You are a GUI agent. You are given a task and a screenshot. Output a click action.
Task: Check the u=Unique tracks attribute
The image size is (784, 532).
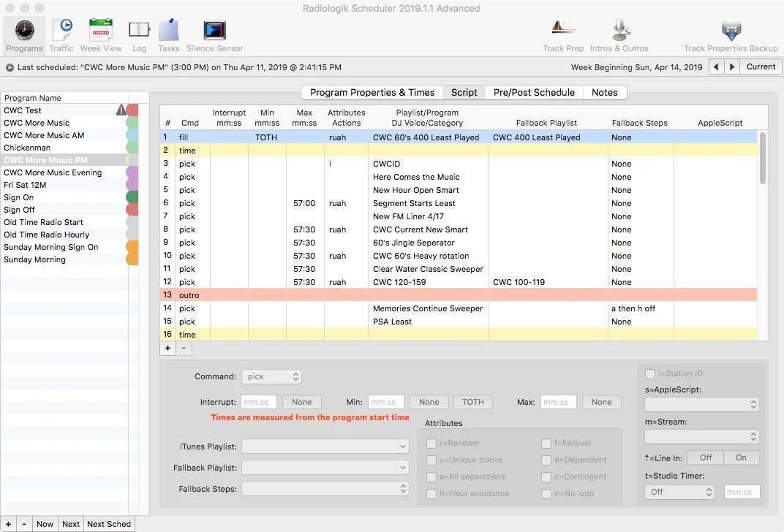point(431,460)
